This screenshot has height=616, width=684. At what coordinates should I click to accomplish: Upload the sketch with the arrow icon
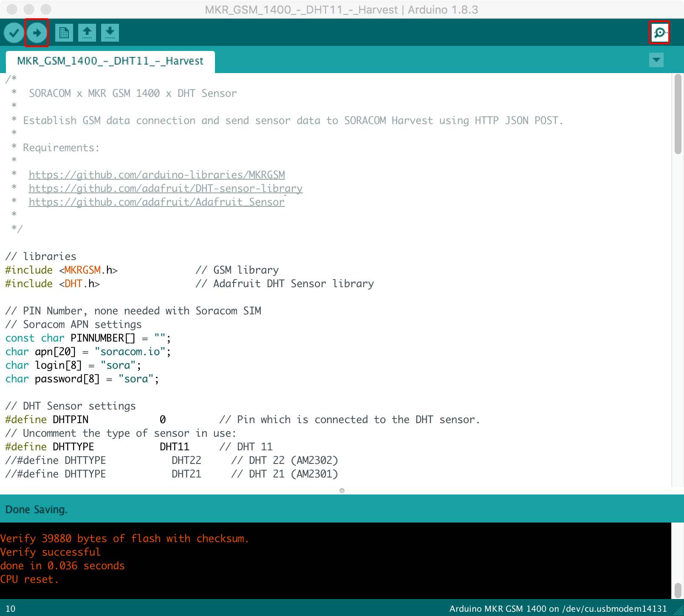[37, 32]
